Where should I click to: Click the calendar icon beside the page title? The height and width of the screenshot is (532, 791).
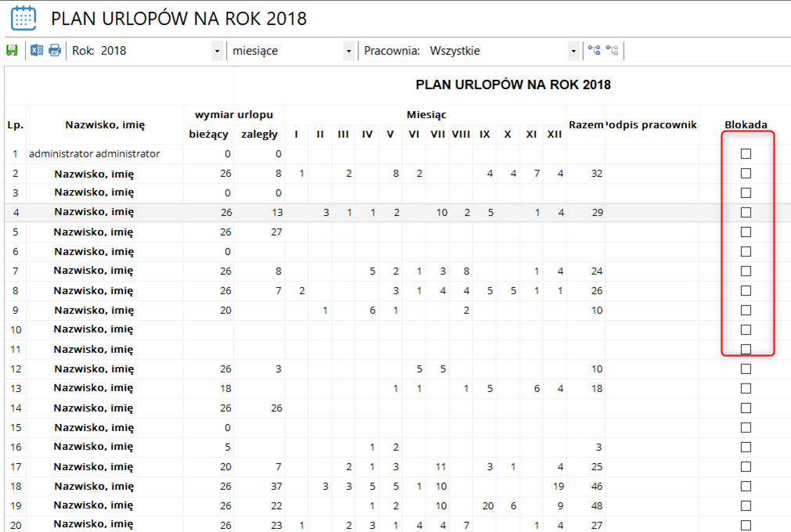pos(23,18)
